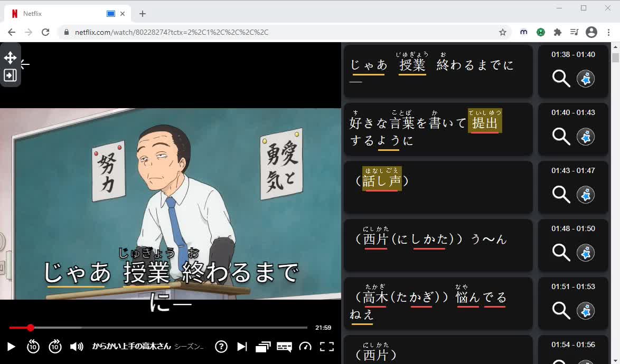Click the collapse sidebar icon below the move arrows
The image size is (620, 364).
tap(10, 75)
